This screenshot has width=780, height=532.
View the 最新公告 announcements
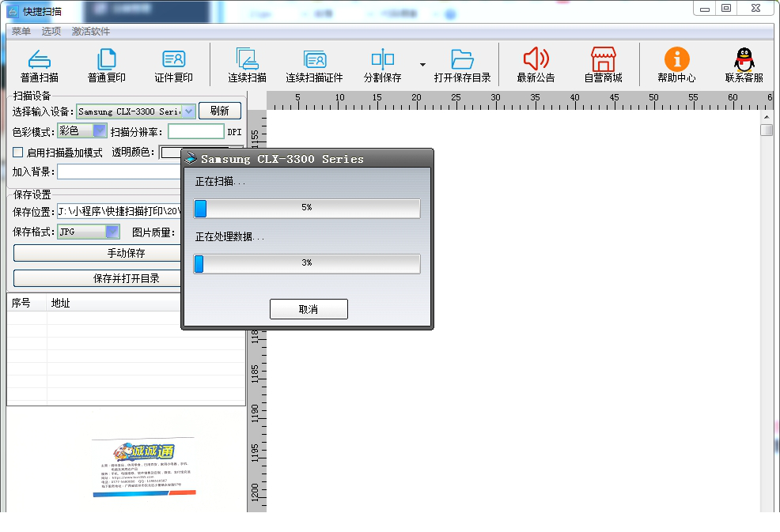tap(536, 60)
